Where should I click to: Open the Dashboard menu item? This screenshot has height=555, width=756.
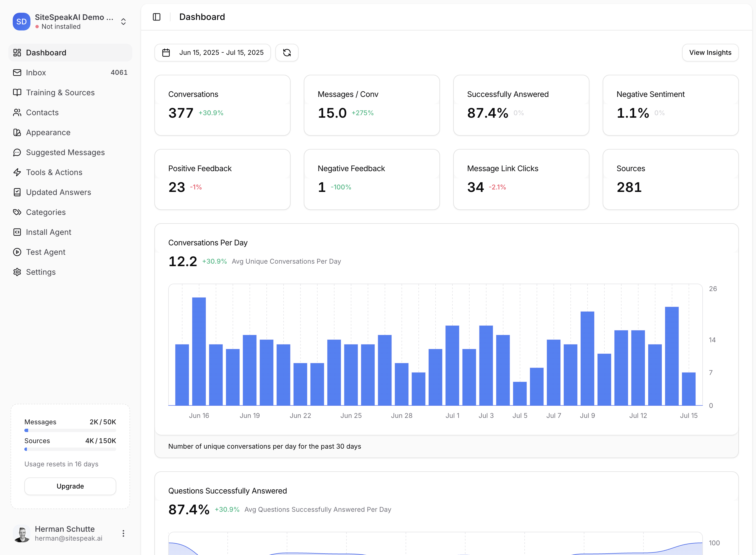[x=70, y=53]
